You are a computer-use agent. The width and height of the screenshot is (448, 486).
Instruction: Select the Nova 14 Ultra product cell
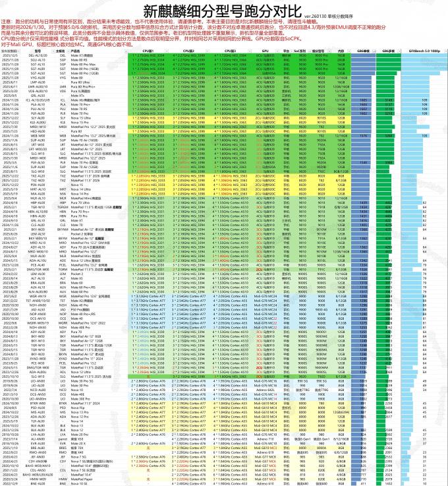80,189
